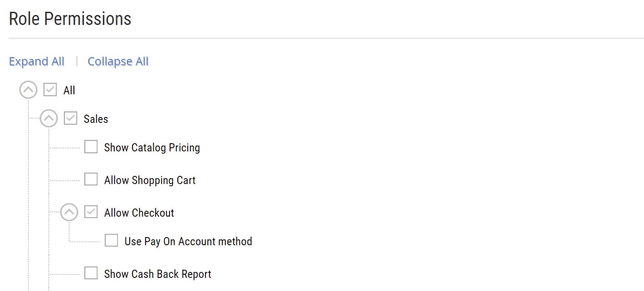This screenshot has width=644, height=291.
Task: Select the All tree item label
Action: [x=70, y=90]
